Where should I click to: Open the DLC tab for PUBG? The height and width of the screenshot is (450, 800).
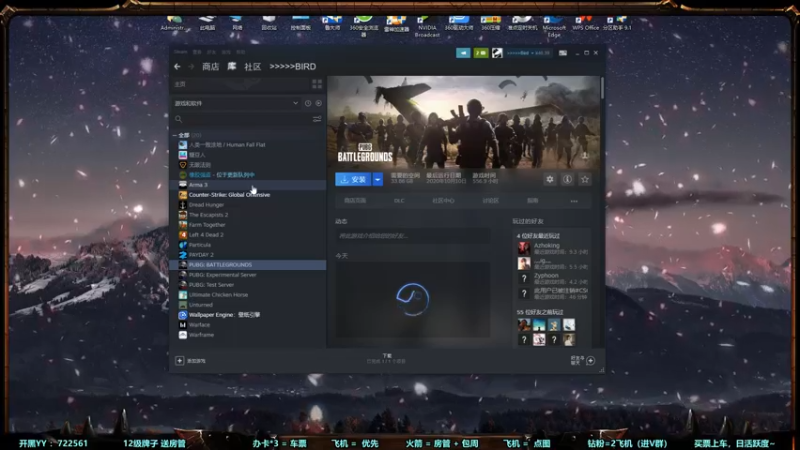[x=399, y=201]
